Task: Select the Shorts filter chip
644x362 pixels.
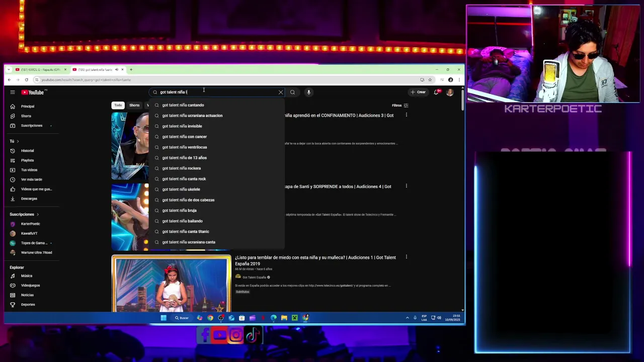Action: coord(134,105)
